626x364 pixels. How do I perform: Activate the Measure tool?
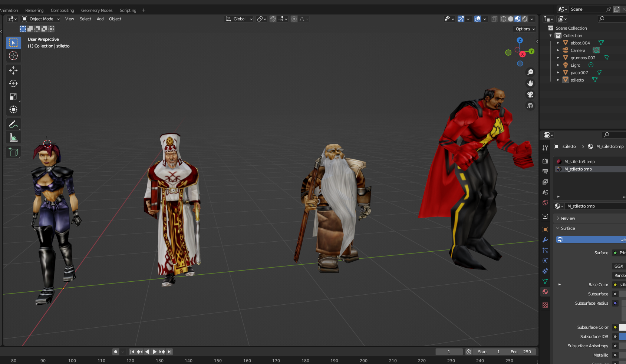[13, 137]
